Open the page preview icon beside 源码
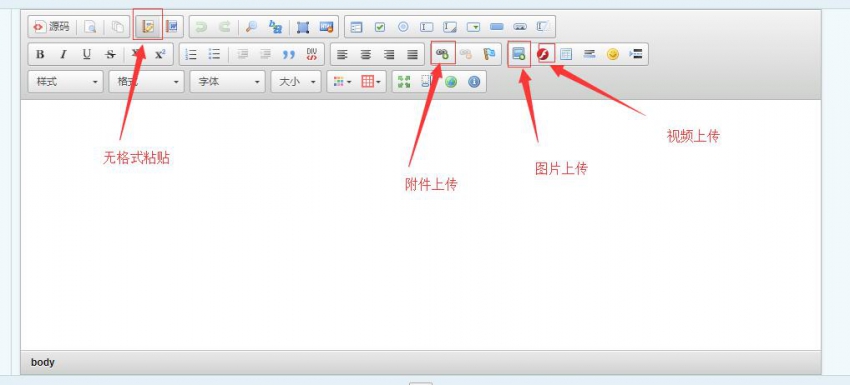This screenshot has height=385, width=850. pyautogui.click(x=90, y=27)
